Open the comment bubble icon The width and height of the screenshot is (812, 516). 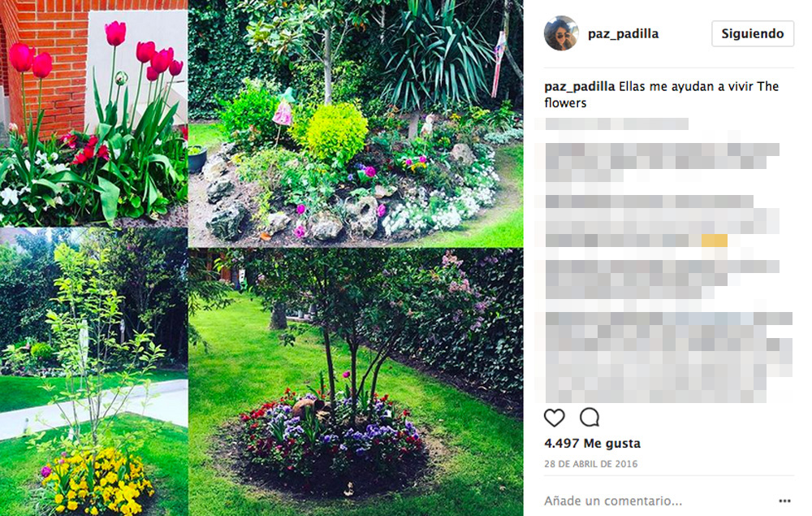[590, 417]
